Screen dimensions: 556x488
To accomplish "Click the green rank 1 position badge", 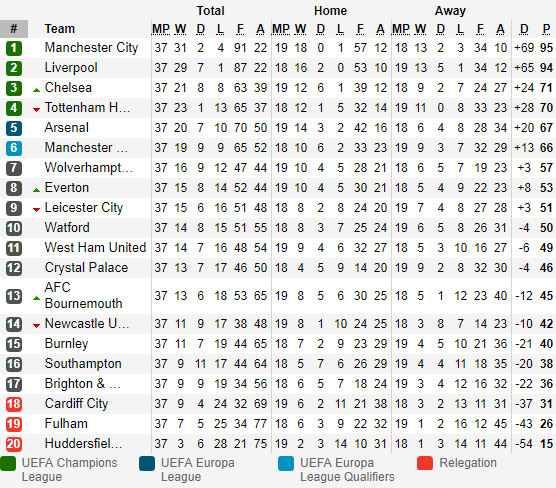I will (14, 48).
